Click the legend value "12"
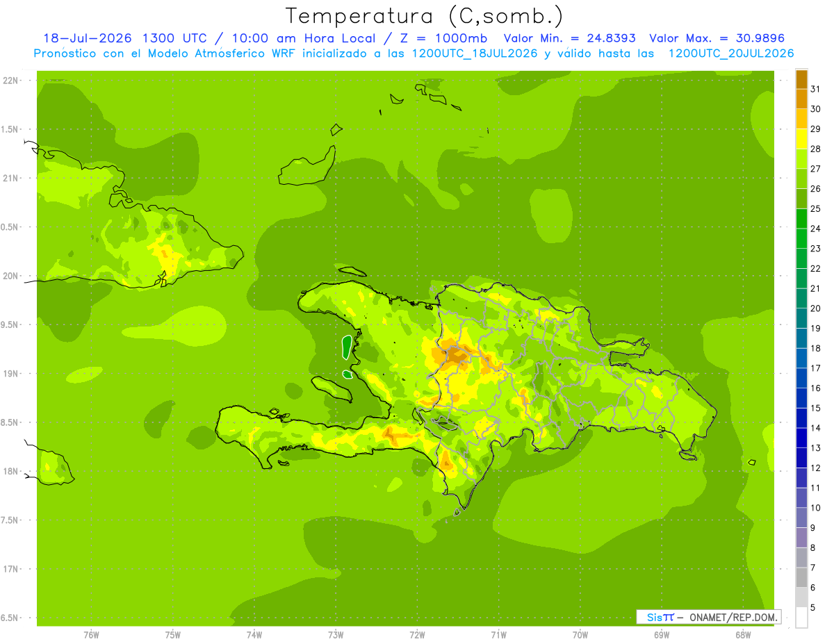Image resolution: width=834 pixels, height=644 pixels. [816, 468]
